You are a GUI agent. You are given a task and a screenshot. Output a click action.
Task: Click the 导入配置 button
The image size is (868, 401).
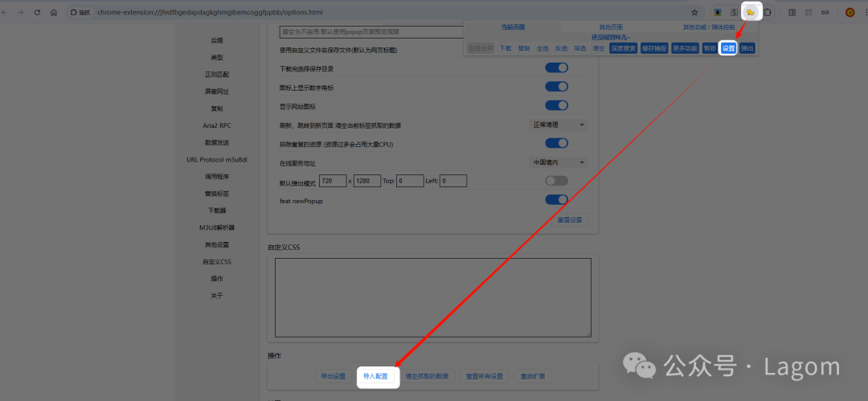click(x=375, y=376)
